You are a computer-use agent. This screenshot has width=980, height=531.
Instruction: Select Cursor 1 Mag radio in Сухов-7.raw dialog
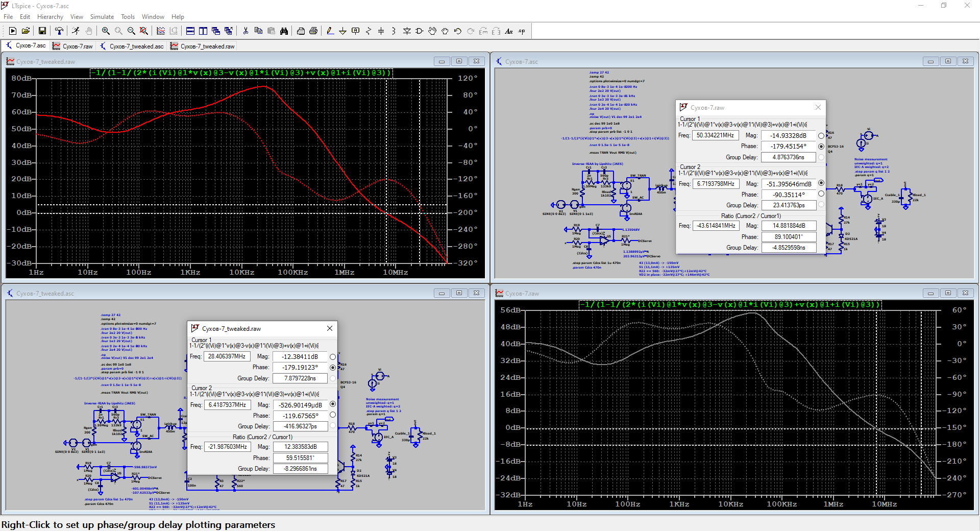(x=821, y=136)
